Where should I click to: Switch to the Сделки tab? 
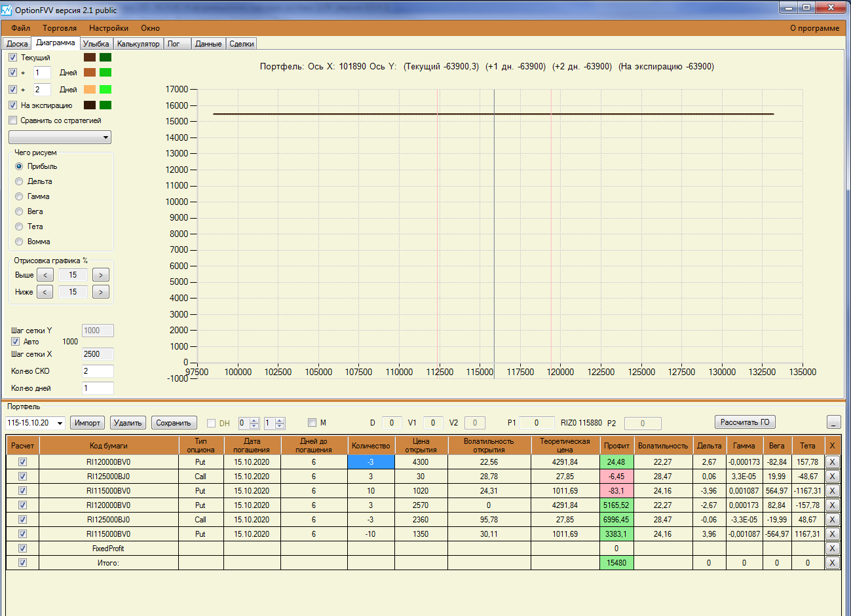(x=242, y=44)
